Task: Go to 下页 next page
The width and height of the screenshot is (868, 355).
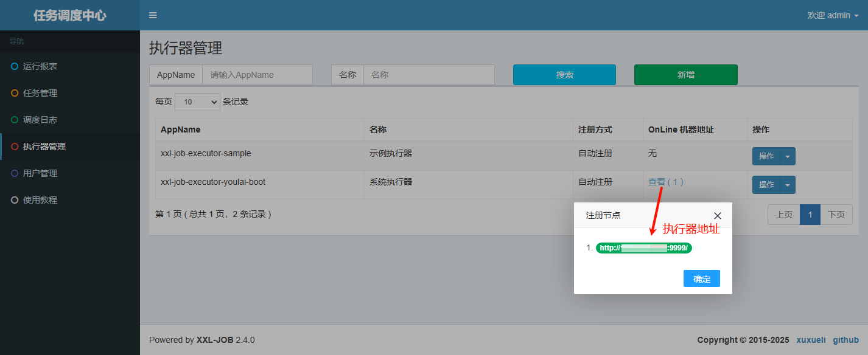Action: (x=836, y=215)
